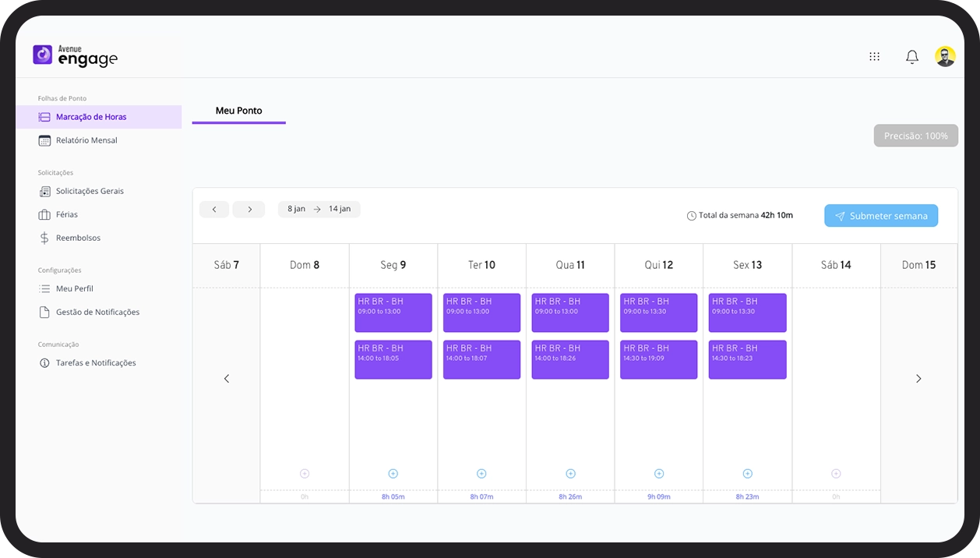Add time entry for Qui 12
Viewport: 980px width, 558px height.
(659, 473)
